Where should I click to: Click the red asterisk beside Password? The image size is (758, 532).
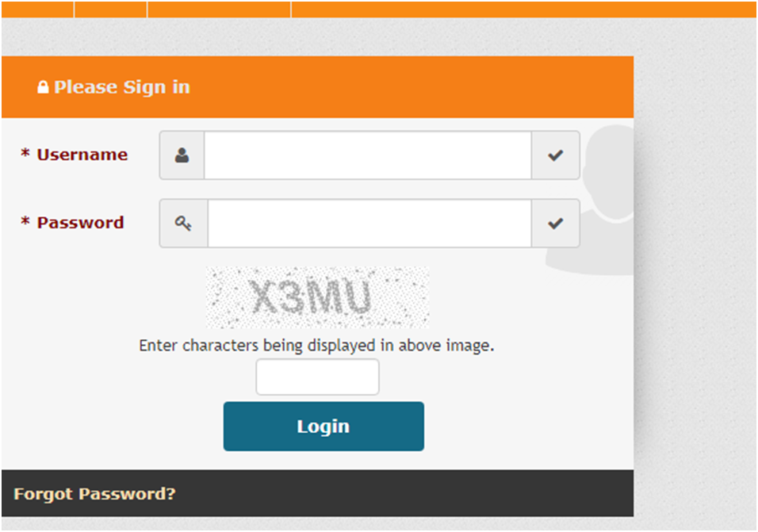click(x=25, y=222)
